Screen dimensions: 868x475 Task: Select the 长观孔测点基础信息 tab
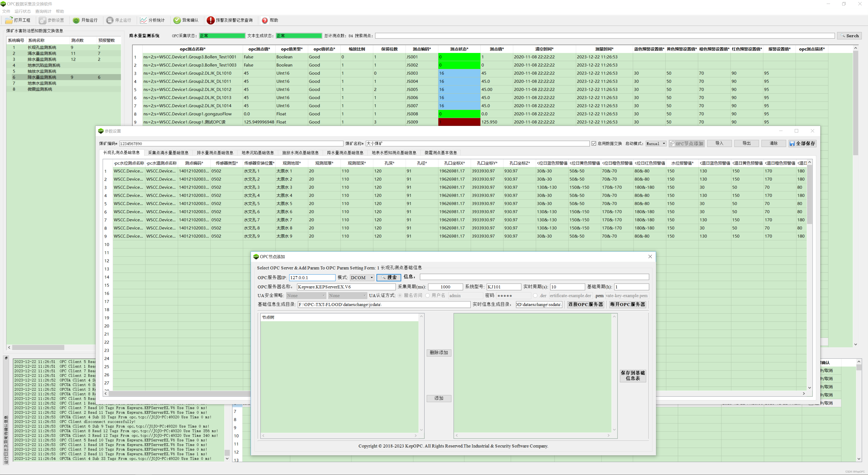(121, 152)
